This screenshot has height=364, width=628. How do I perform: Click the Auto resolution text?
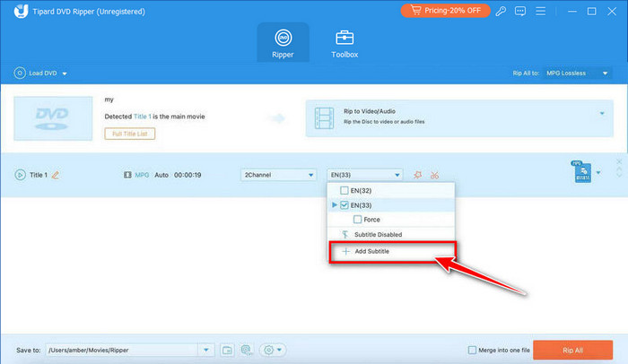click(161, 175)
